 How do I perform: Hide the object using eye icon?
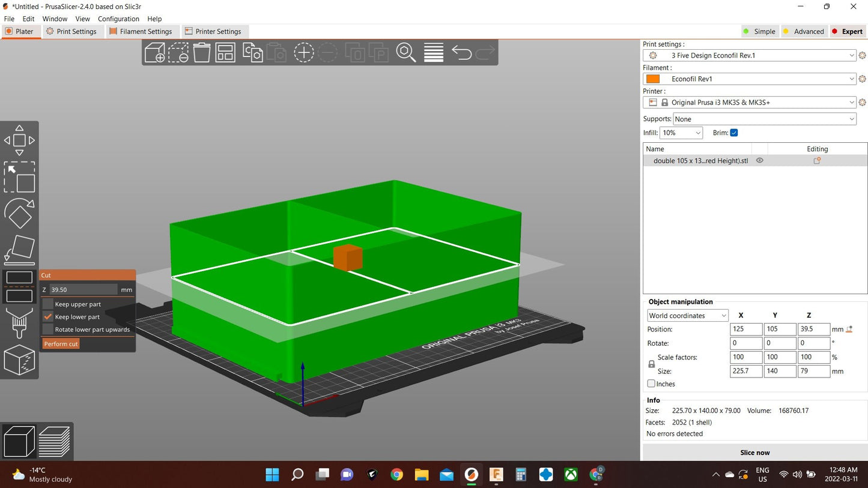point(760,161)
